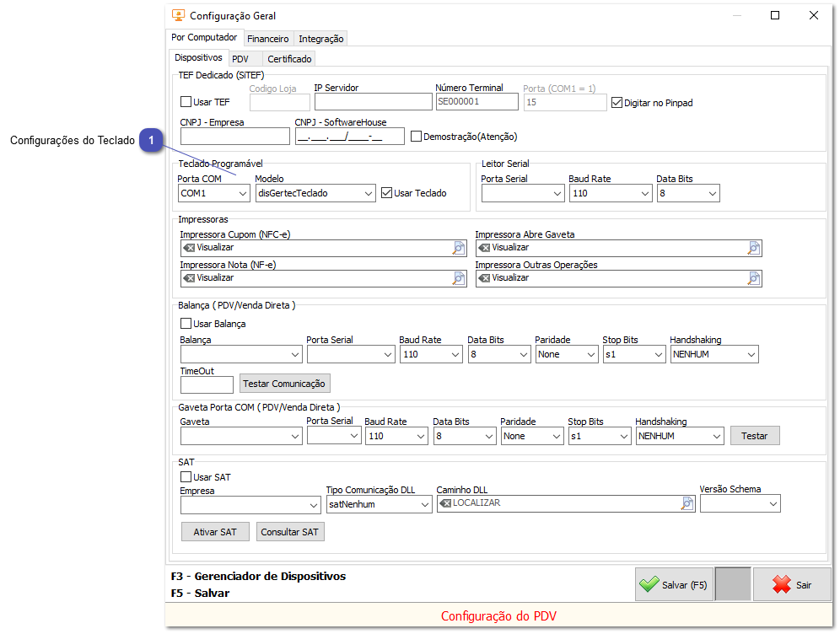Viewport: 840px width, 634px height.
Task: Click the Salvar (F5) button
Action: 674,584
